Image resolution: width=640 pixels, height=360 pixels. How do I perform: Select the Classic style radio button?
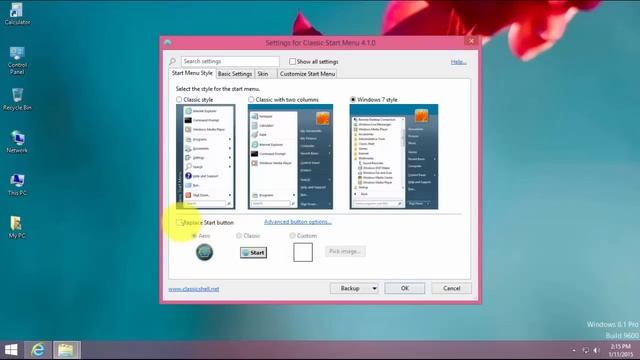click(x=179, y=100)
